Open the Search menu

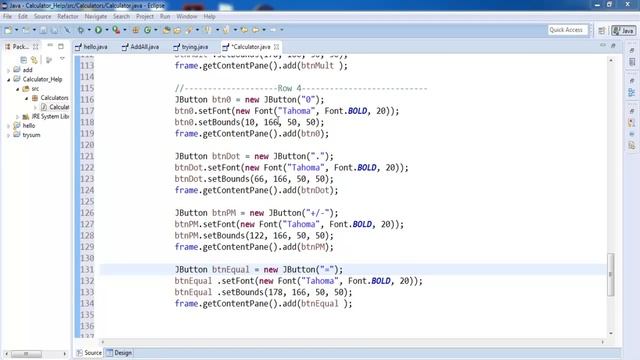(121, 16)
